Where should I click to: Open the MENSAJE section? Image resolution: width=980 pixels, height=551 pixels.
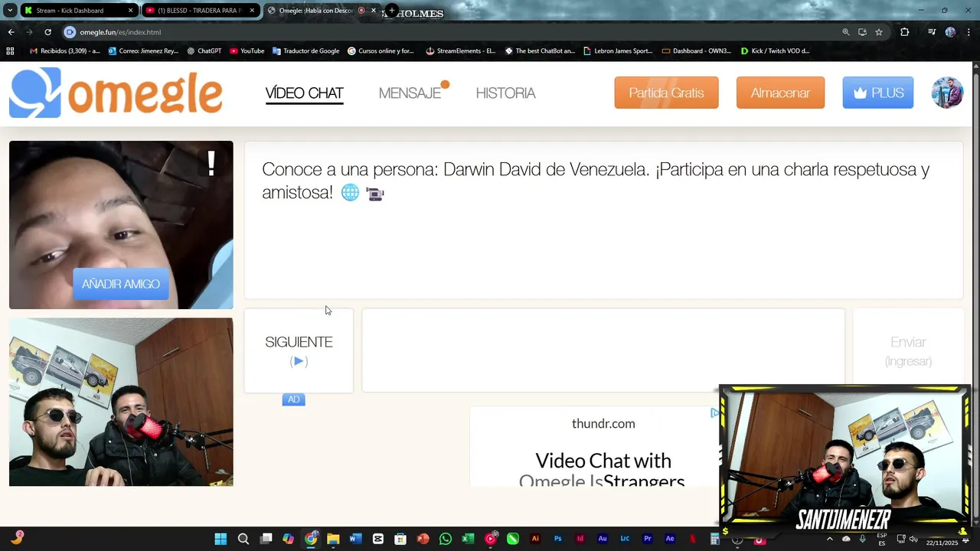[x=410, y=93]
